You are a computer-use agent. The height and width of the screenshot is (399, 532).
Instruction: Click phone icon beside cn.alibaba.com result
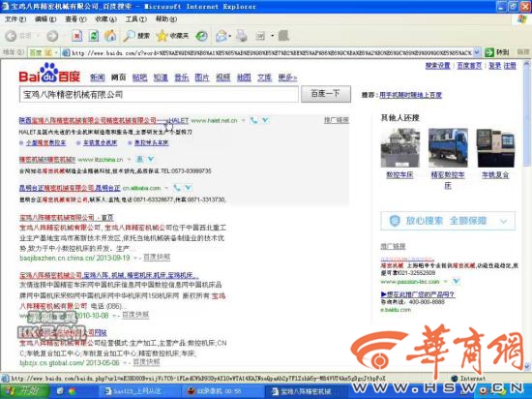pos(177,188)
